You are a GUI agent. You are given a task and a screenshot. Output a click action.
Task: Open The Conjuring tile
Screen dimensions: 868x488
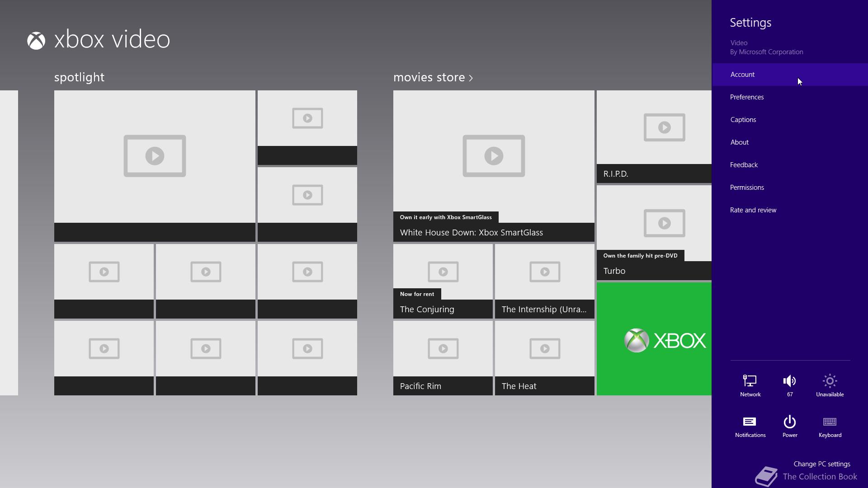[443, 281]
